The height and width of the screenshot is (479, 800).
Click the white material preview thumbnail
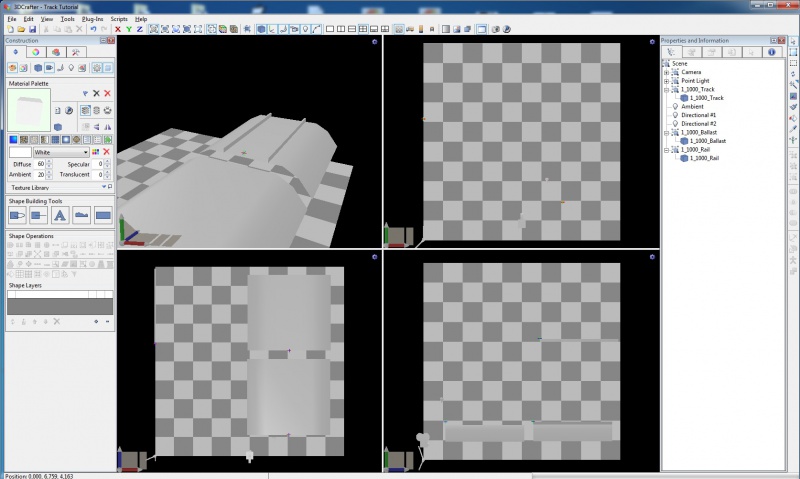click(x=29, y=110)
